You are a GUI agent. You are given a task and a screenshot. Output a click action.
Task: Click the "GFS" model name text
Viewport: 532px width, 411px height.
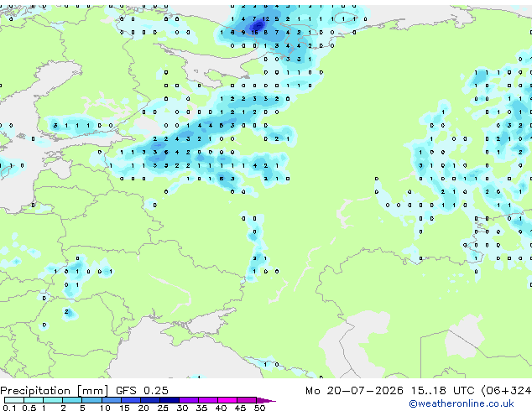(x=126, y=391)
